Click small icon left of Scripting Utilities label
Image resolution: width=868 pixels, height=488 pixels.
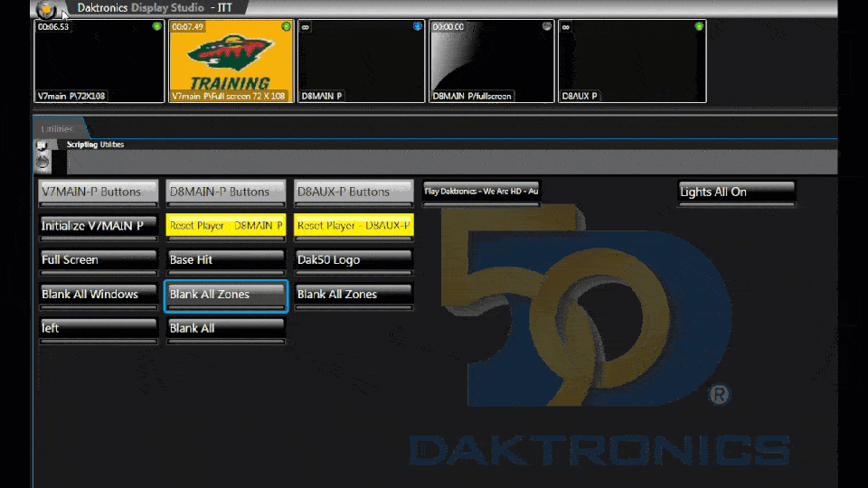[42, 145]
